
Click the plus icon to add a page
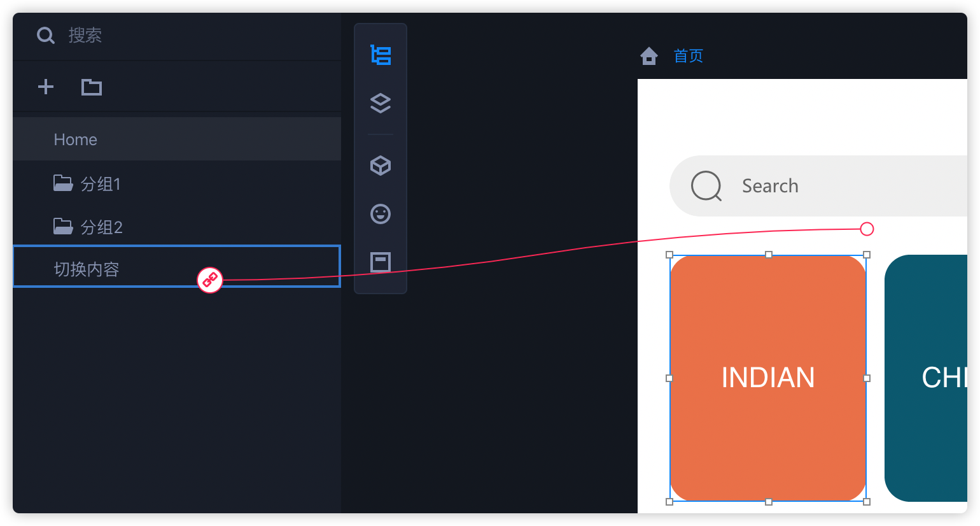pos(46,87)
